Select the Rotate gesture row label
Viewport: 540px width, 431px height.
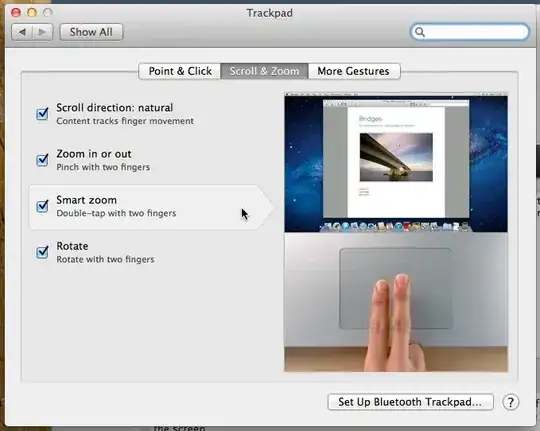click(72, 246)
